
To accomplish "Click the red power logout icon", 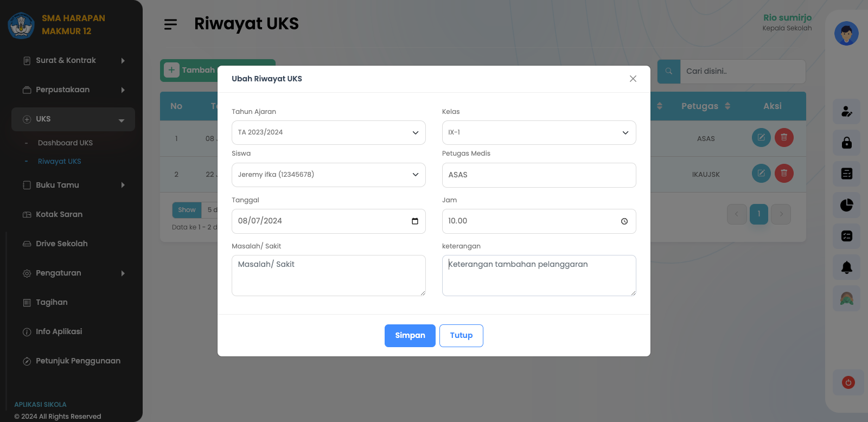I will click(848, 382).
